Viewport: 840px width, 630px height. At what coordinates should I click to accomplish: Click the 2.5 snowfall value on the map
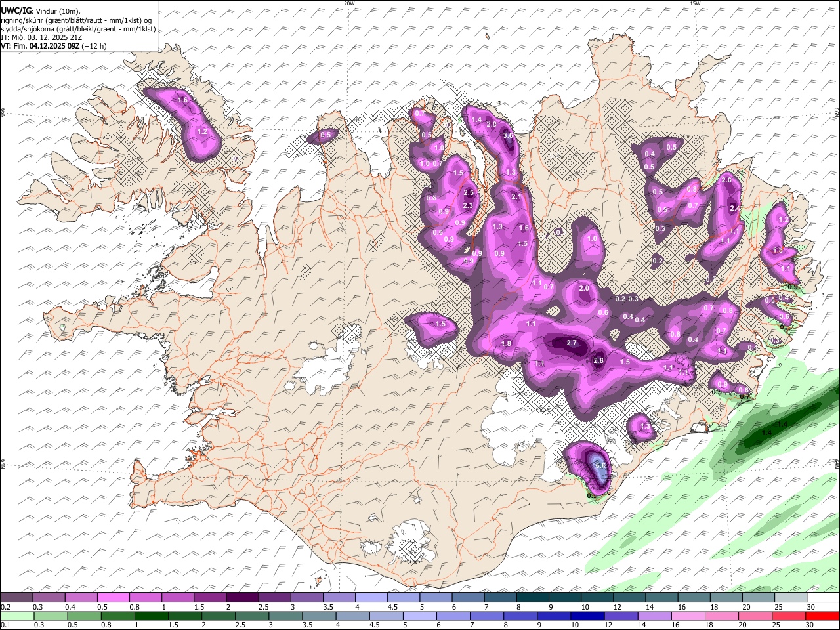pyautogui.click(x=469, y=192)
